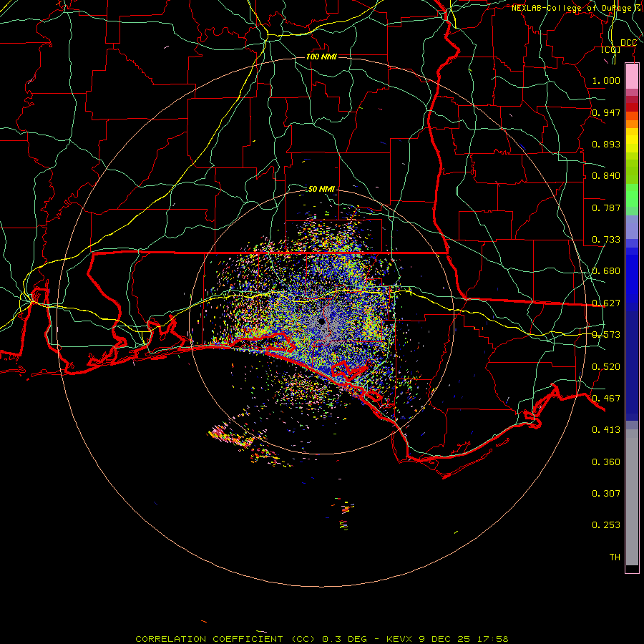Select the 0.787 legend value

tap(606, 208)
